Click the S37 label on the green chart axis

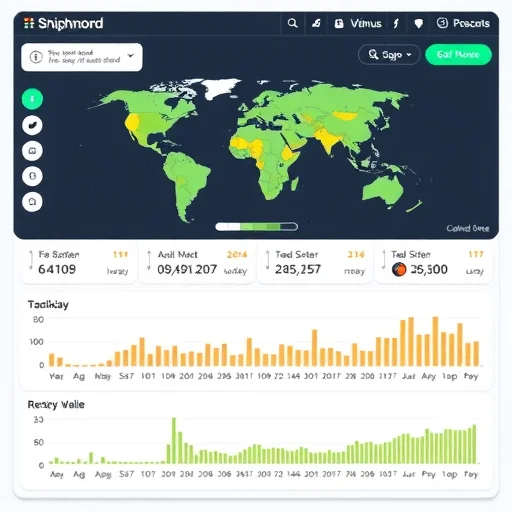[126, 474]
